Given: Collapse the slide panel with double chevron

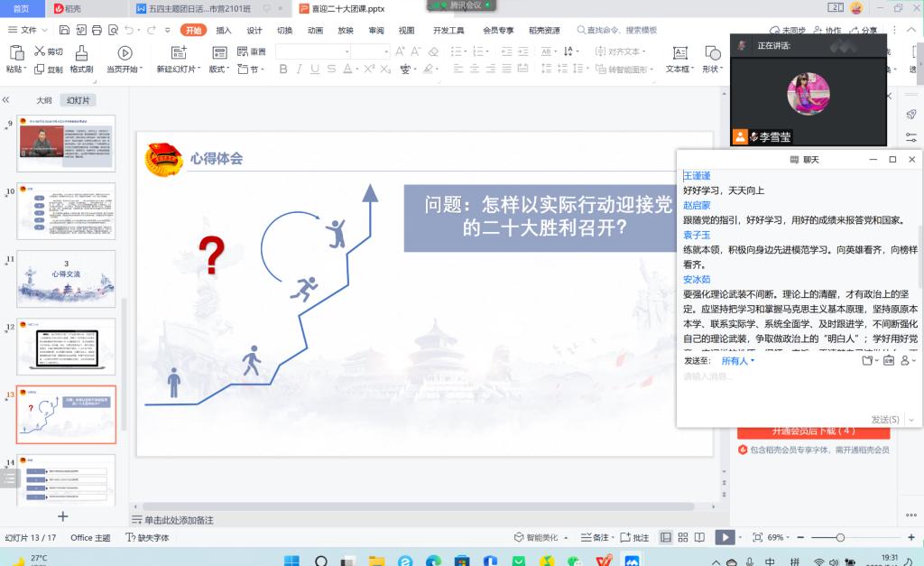Looking at the screenshot, I should [6, 100].
